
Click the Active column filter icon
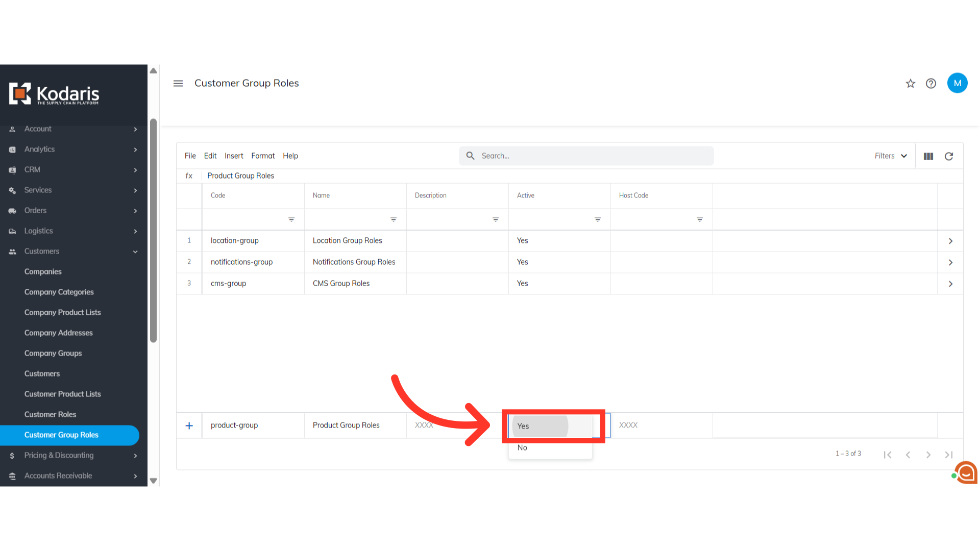pyautogui.click(x=598, y=219)
